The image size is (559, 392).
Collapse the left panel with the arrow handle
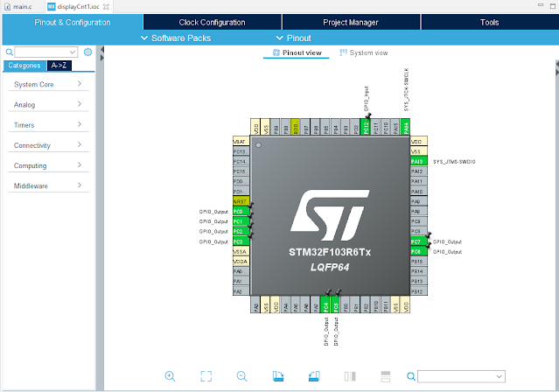pyautogui.click(x=102, y=49)
